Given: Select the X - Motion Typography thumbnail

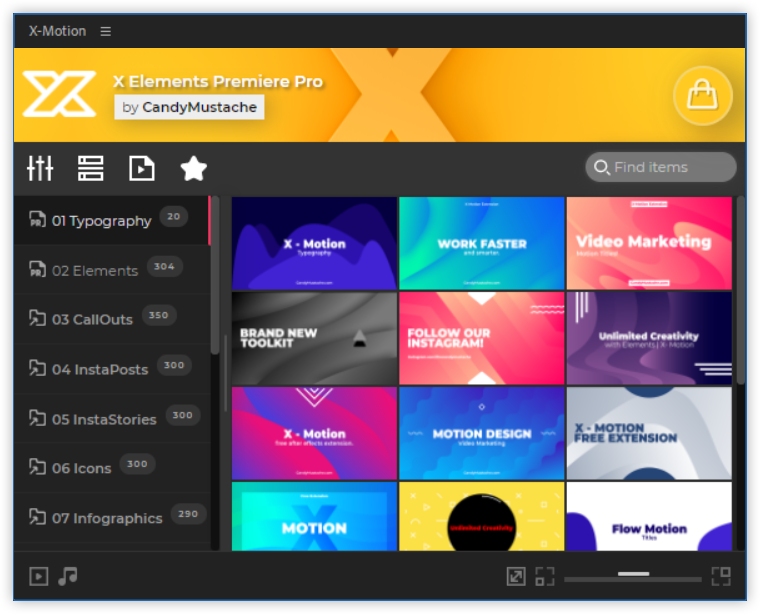Looking at the screenshot, I should [314, 243].
